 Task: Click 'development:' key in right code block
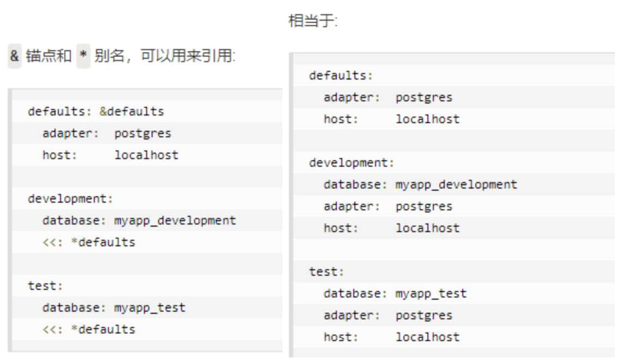352,162
